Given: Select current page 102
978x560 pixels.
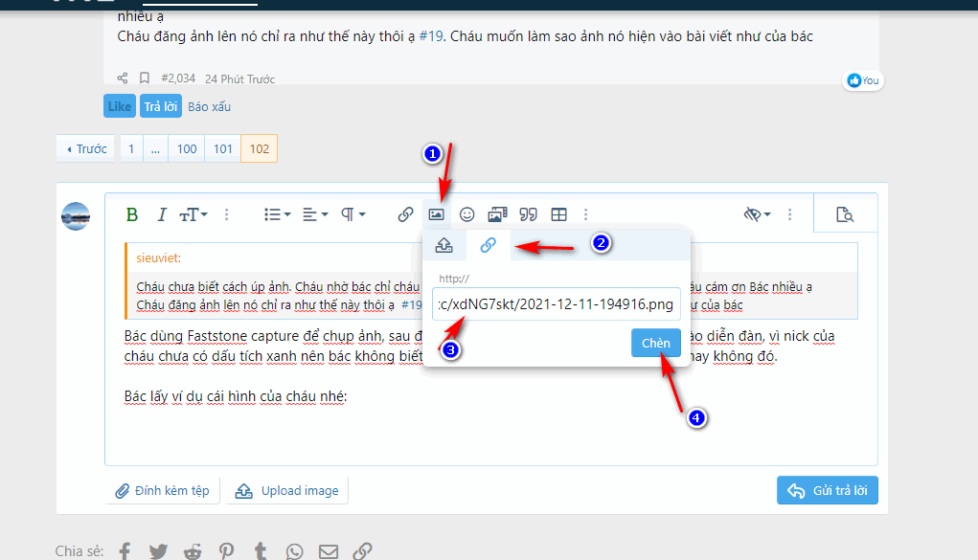Looking at the screenshot, I should pyautogui.click(x=259, y=149).
